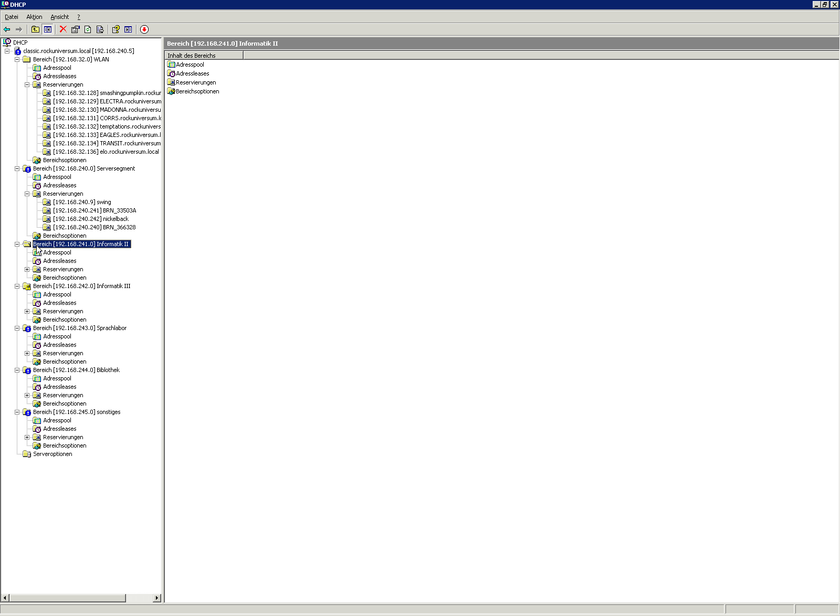The height and width of the screenshot is (616, 840).
Task: Open Properties via toolbar icon
Action: pos(76,29)
